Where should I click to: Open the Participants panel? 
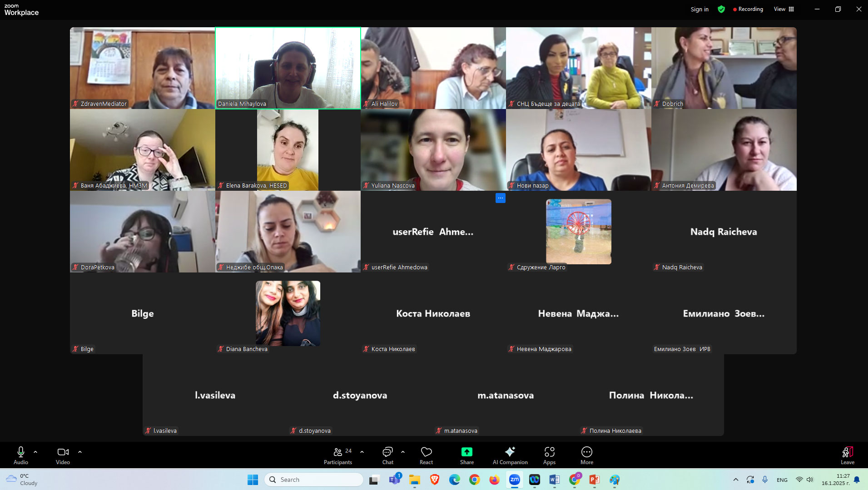[338, 455]
